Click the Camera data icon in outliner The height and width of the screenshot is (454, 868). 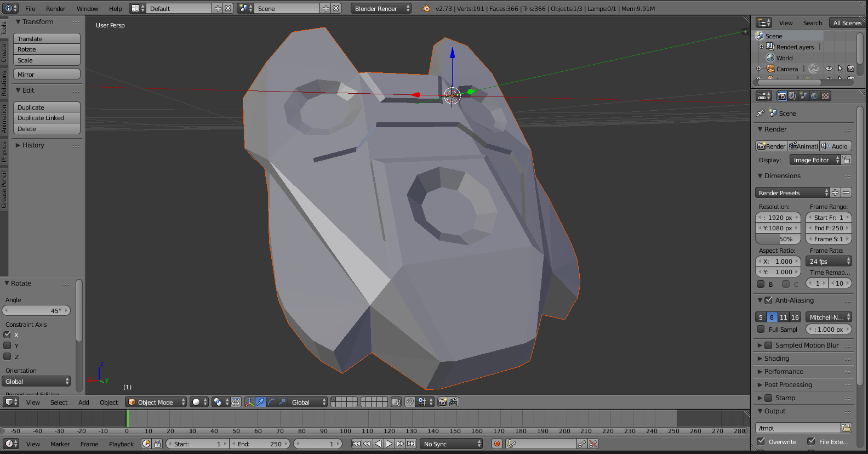pos(814,69)
